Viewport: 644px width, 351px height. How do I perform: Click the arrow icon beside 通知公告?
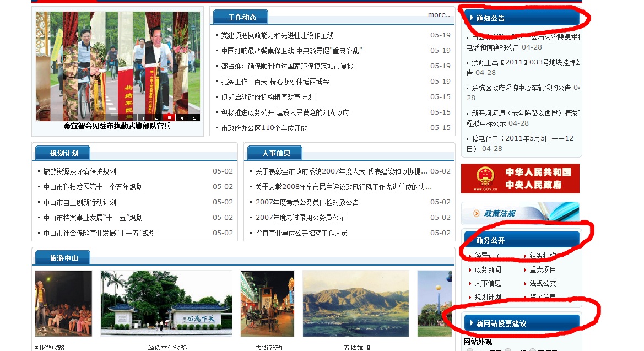click(472, 18)
